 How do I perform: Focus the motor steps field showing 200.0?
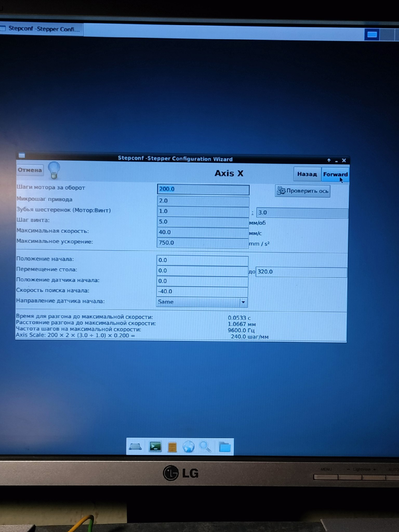click(203, 189)
